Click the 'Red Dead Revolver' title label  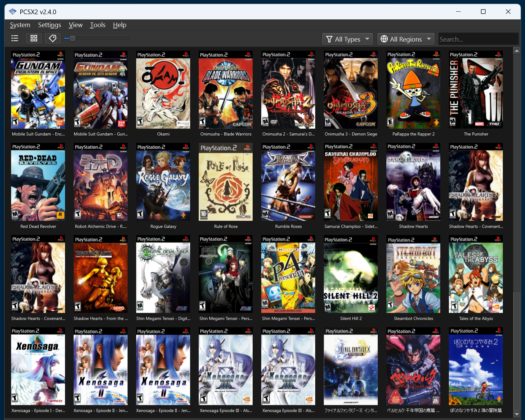click(38, 226)
